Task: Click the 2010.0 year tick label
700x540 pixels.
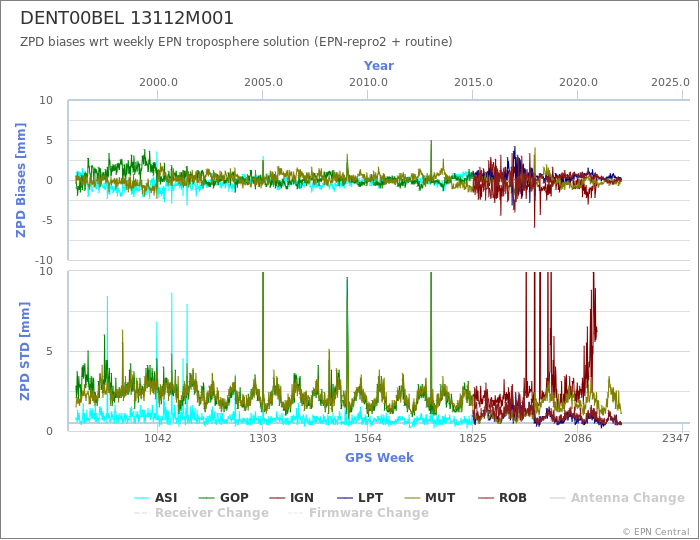Action: pyautogui.click(x=368, y=83)
